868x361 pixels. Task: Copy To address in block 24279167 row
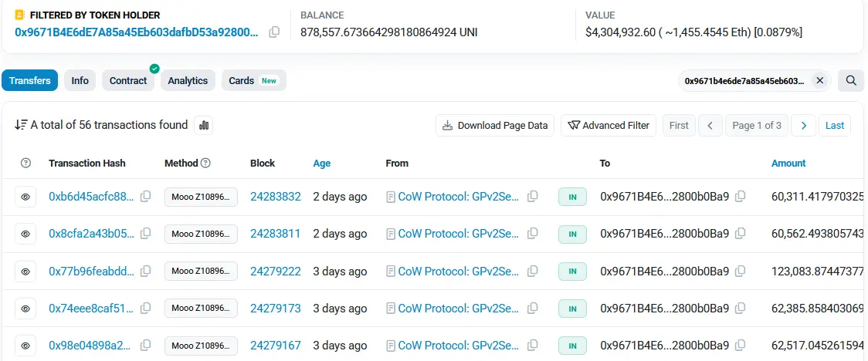740,346
